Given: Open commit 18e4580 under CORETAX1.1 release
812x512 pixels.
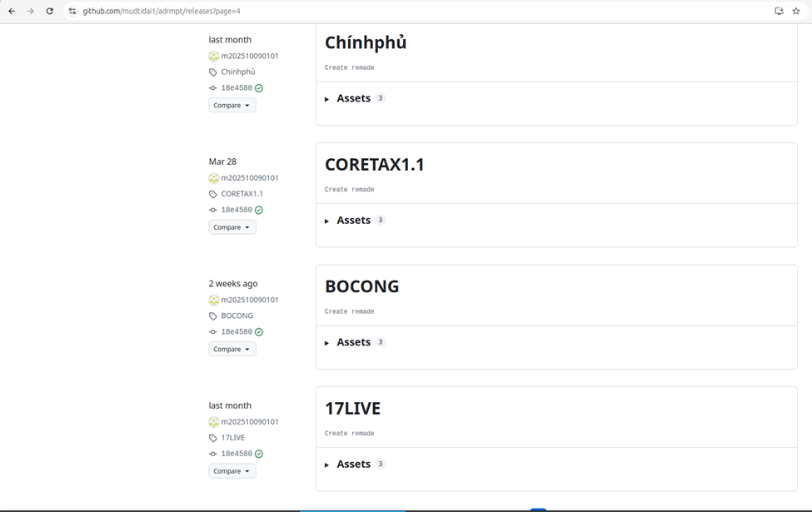Looking at the screenshot, I should pyautogui.click(x=237, y=210).
